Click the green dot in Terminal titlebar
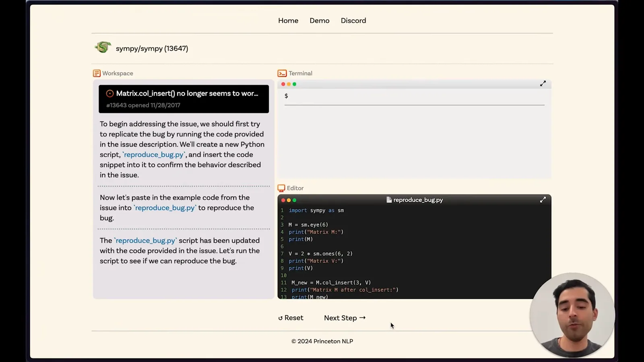The width and height of the screenshot is (644, 362). [x=294, y=84]
